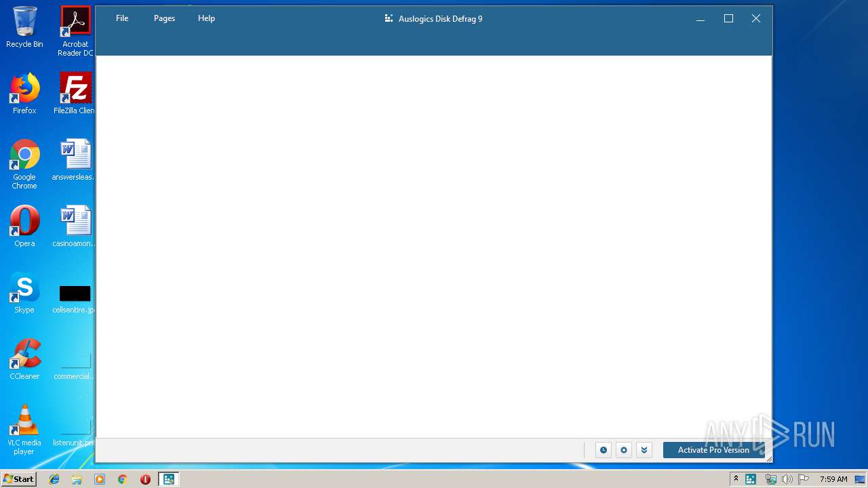Select the Opera desktop shortcut
Screen dimensions: 868x488
click(x=24, y=226)
